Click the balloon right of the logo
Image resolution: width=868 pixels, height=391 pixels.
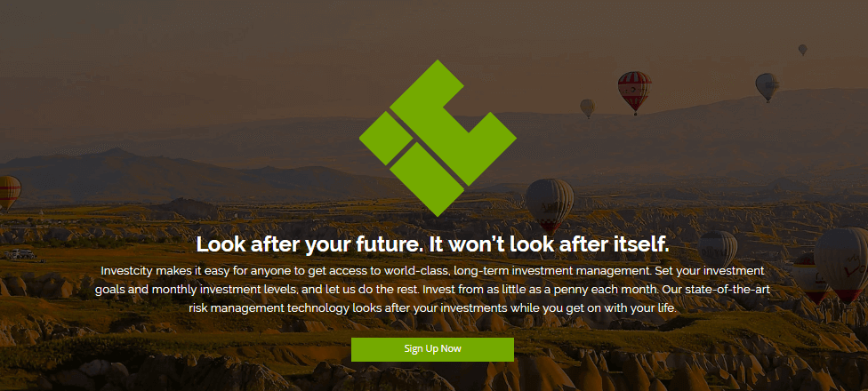point(550,204)
